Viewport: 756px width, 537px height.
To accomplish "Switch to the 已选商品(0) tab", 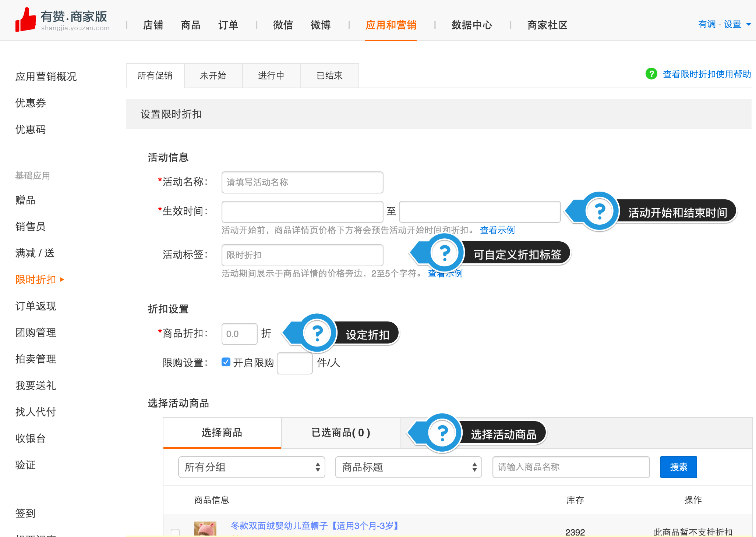I will click(340, 433).
